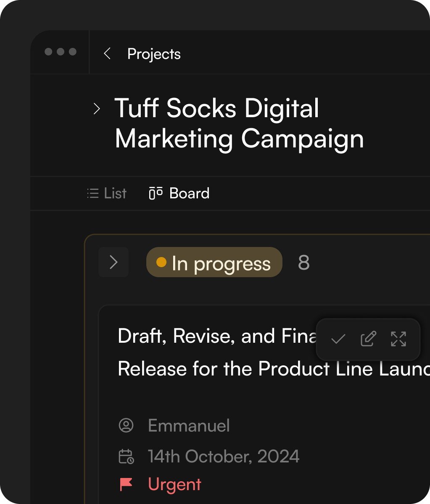Viewport: 430px width, 504px height.
Task: Click the assignee name Emmanuel
Action: click(189, 425)
